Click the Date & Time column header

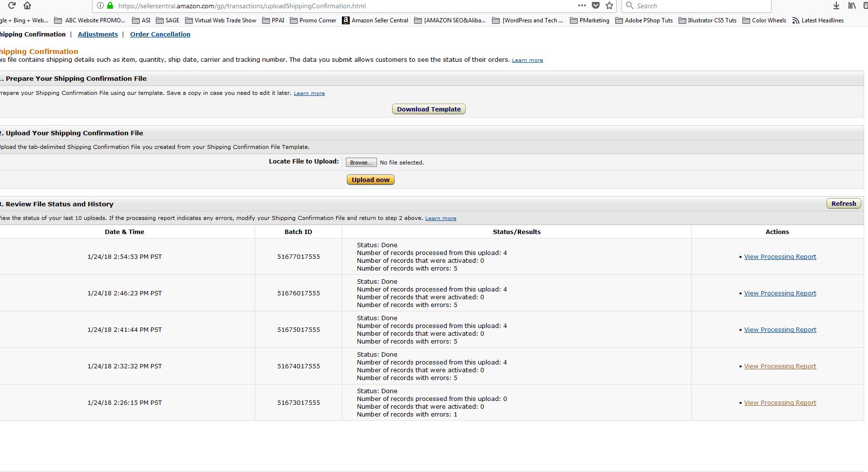[124, 232]
